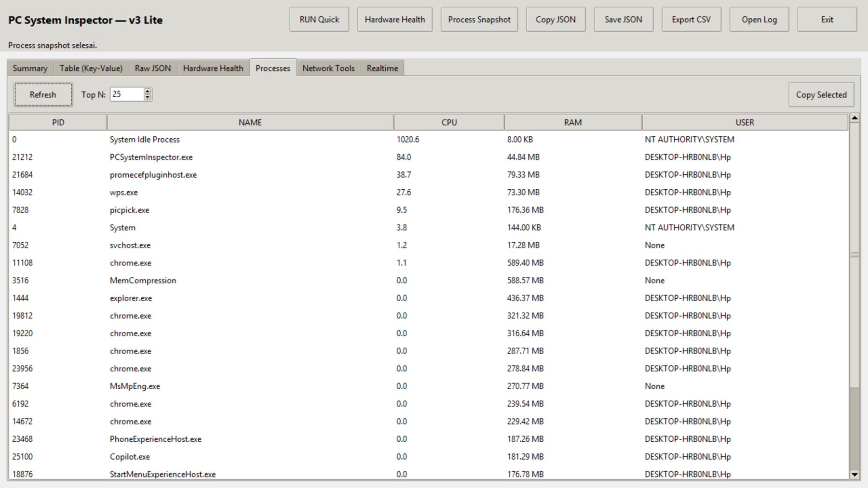Viewport: 868px width, 488px height.
Task: Save the report as JSON
Action: (623, 19)
